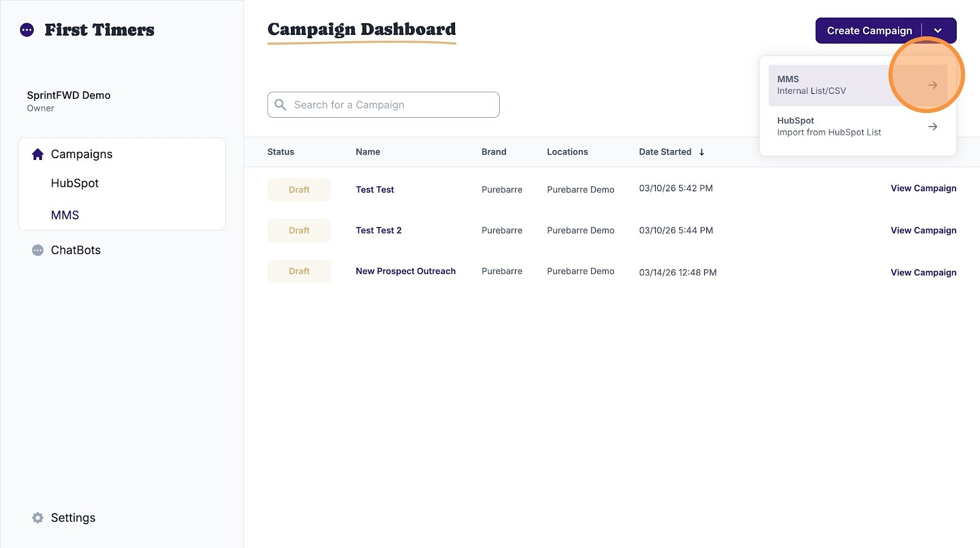980x548 pixels.
Task: Click the Campaigns home icon
Action: 38,154
